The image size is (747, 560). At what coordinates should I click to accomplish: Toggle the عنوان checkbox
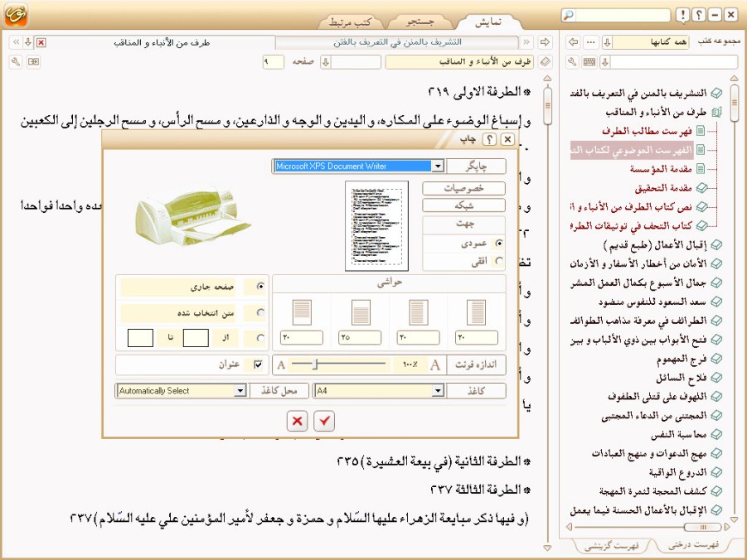tap(258, 364)
